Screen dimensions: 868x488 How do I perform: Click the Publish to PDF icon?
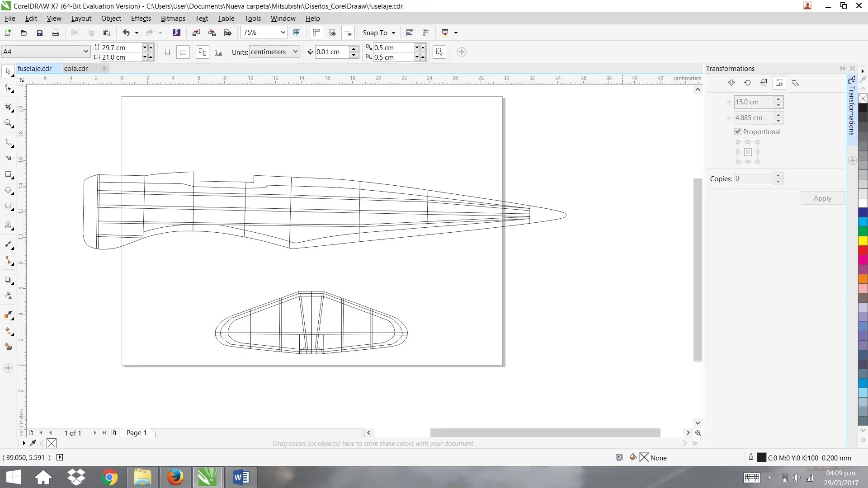[x=228, y=33]
